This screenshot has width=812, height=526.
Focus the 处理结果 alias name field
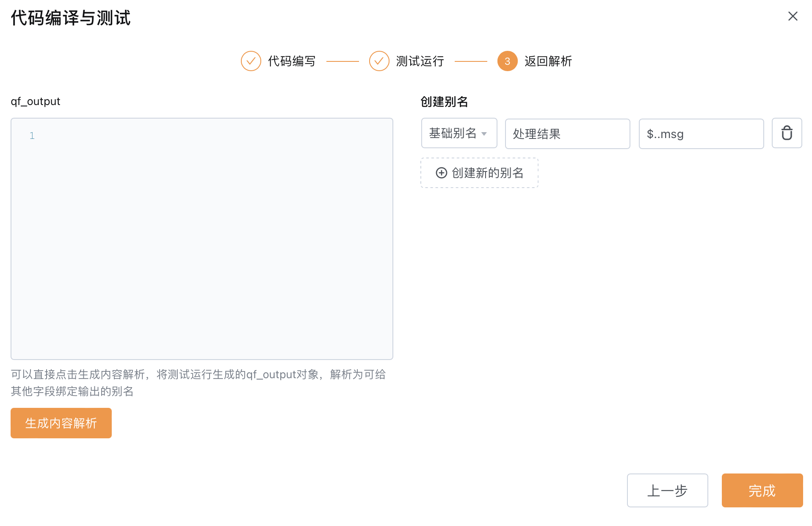567,134
